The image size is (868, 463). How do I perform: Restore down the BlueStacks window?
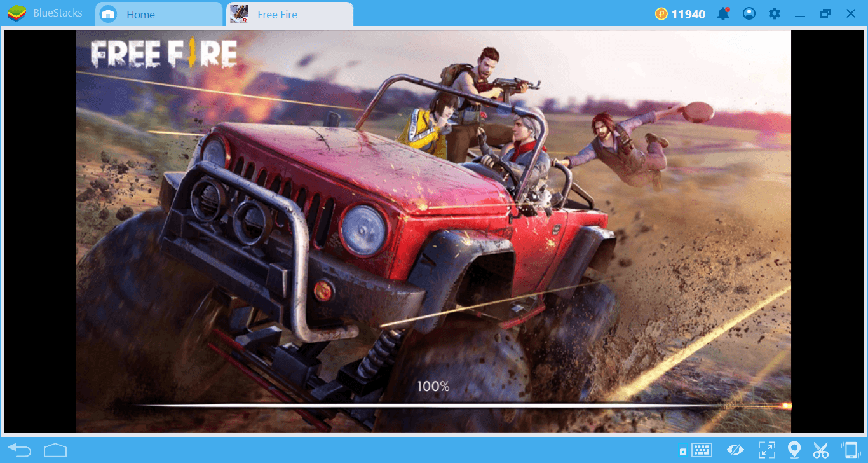coord(825,13)
